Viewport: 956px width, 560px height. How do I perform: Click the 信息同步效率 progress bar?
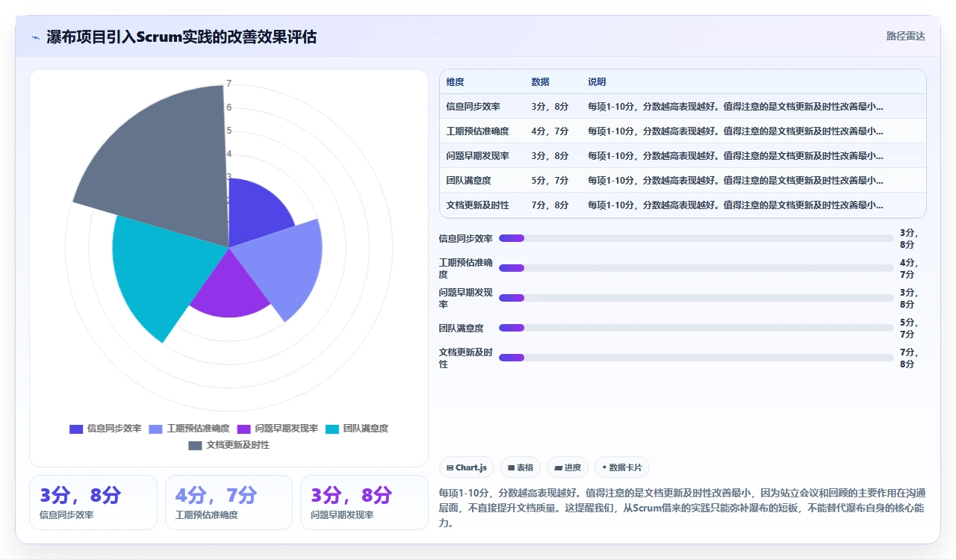point(696,238)
